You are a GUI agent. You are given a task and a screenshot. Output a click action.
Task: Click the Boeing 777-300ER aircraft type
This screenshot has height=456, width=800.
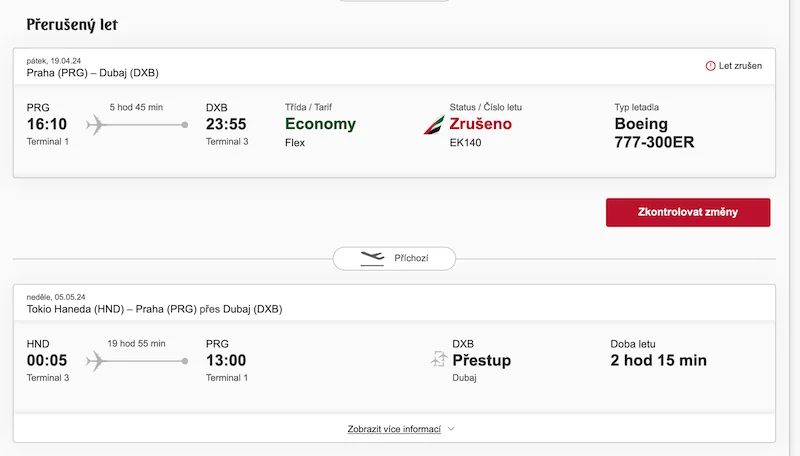[654, 133]
